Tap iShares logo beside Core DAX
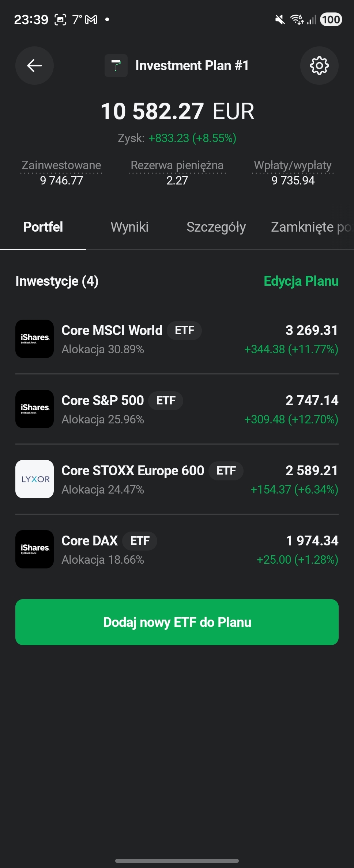The width and height of the screenshot is (354, 868). [x=34, y=549]
